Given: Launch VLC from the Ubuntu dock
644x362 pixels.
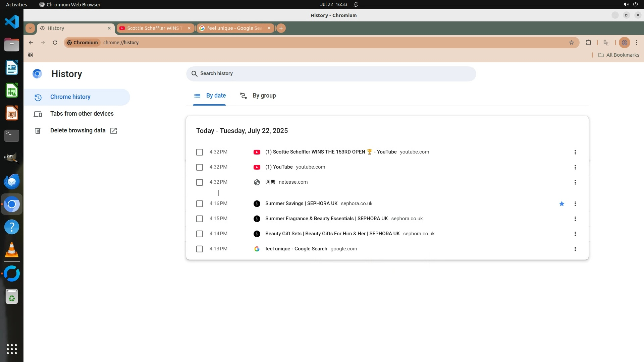Looking at the screenshot, I should (12, 250).
